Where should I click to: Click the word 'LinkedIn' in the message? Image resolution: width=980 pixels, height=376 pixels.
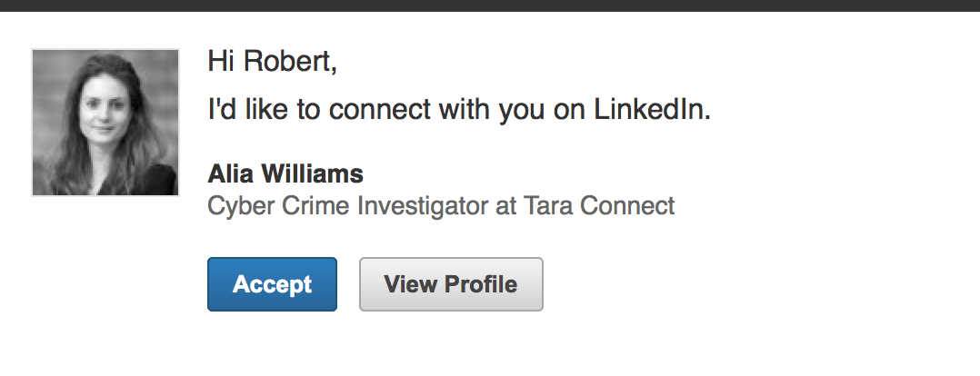(652, 110)
